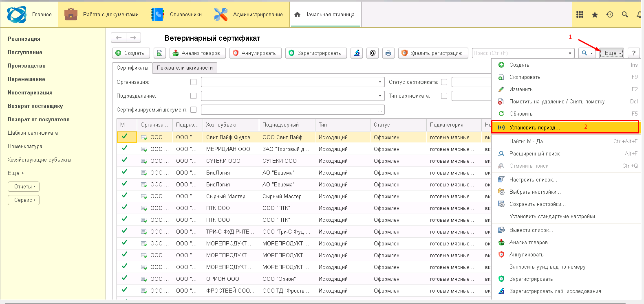
Task: Open the Справочники section
Action: [x=176, y=15]
